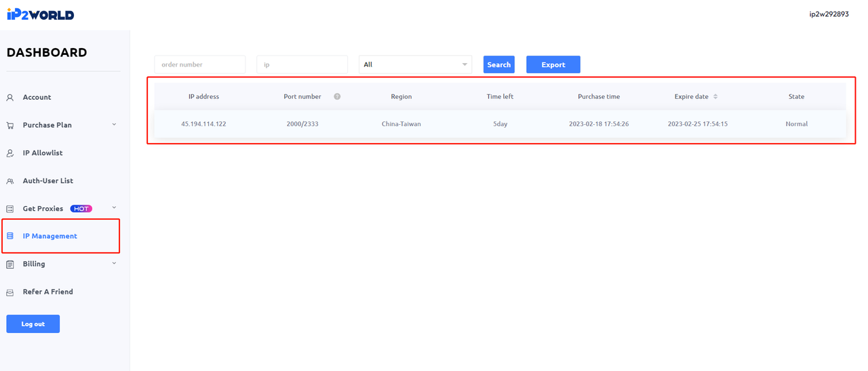The height and width of the screenshot is (371, 868).
Task: Click the Purchase Plan cart icon
Action: point(10,125)
